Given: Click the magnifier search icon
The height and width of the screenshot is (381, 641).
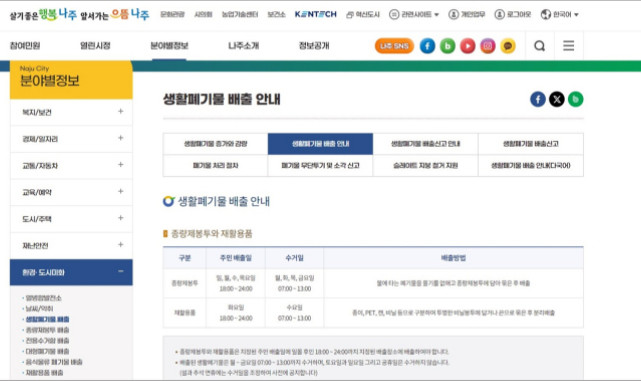Looking at the screenshot, I should (540, 46).
